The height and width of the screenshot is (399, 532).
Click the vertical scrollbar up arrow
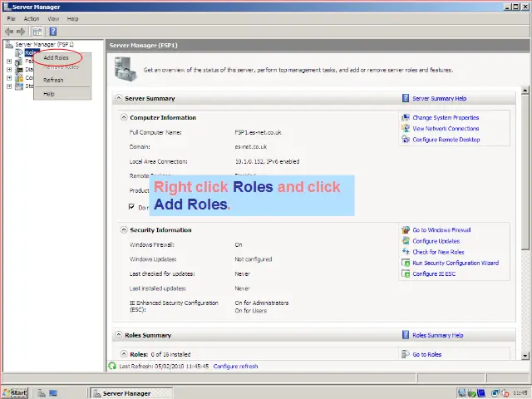click(x=525, y=91)
